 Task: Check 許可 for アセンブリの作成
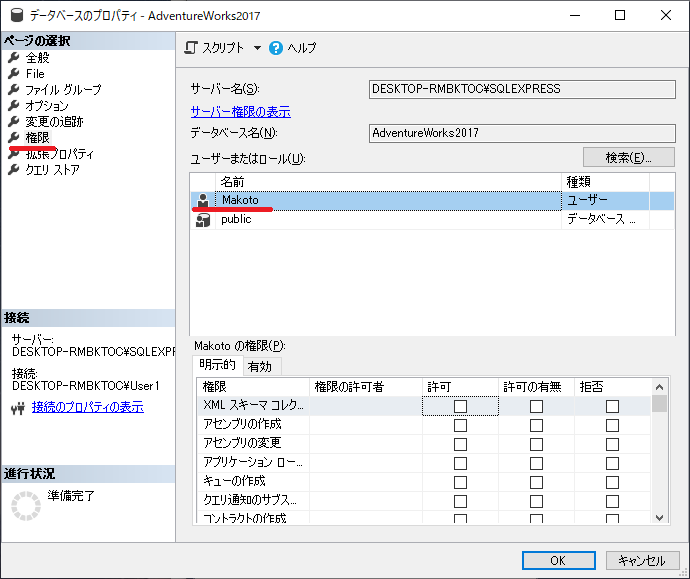(460, 425)
